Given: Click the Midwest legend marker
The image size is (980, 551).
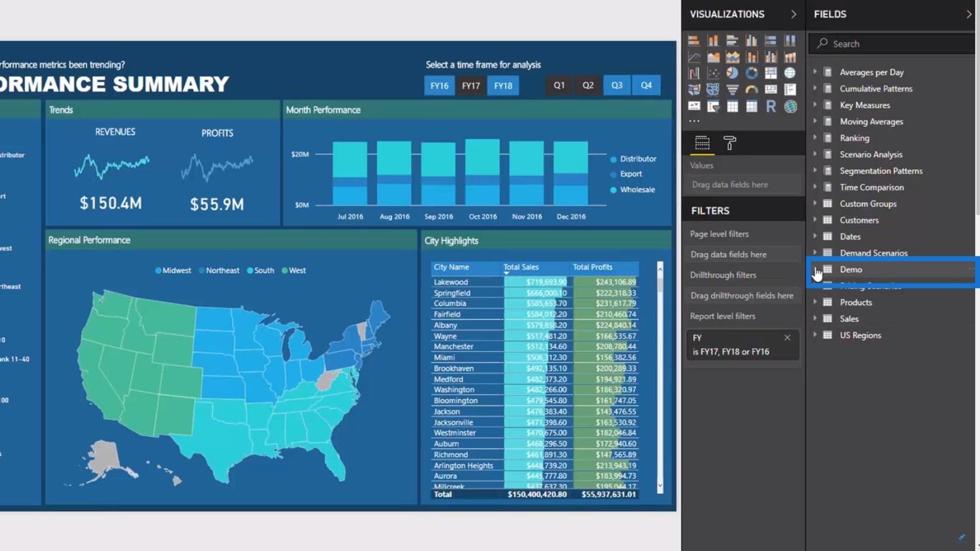Looking at the screenshot, I should [x=158, y=271].
